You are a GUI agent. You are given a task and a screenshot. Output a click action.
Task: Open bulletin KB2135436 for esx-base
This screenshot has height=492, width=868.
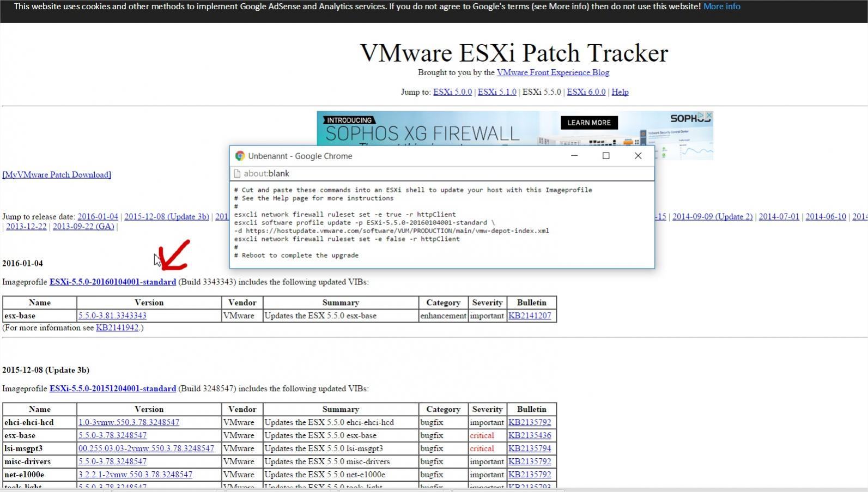coord(530,436)
